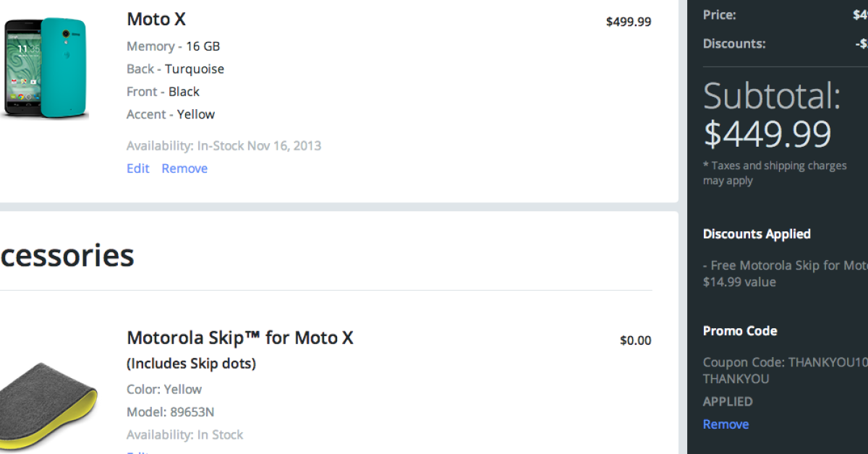Click the In-Stock Nov 16, 2013 availability
The image size is (868, 454).
pyautogui.click(x=224, y=145)
